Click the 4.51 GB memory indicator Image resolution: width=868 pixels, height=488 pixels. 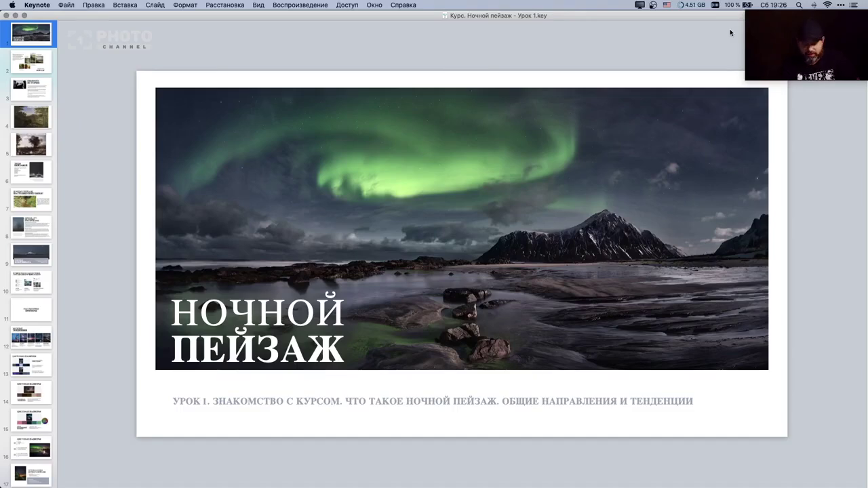pos(691,5)
